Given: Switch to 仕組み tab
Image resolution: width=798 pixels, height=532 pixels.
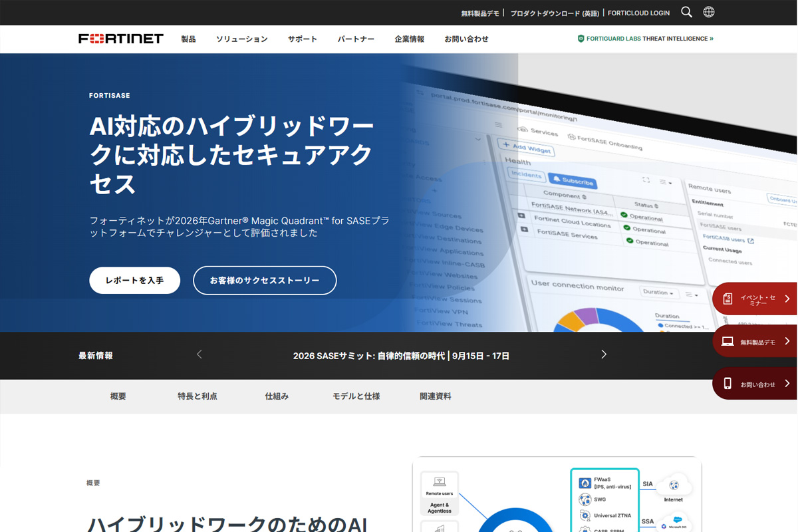Looking at the screenshot, I should pyautogui.click(x=277, y=396).
